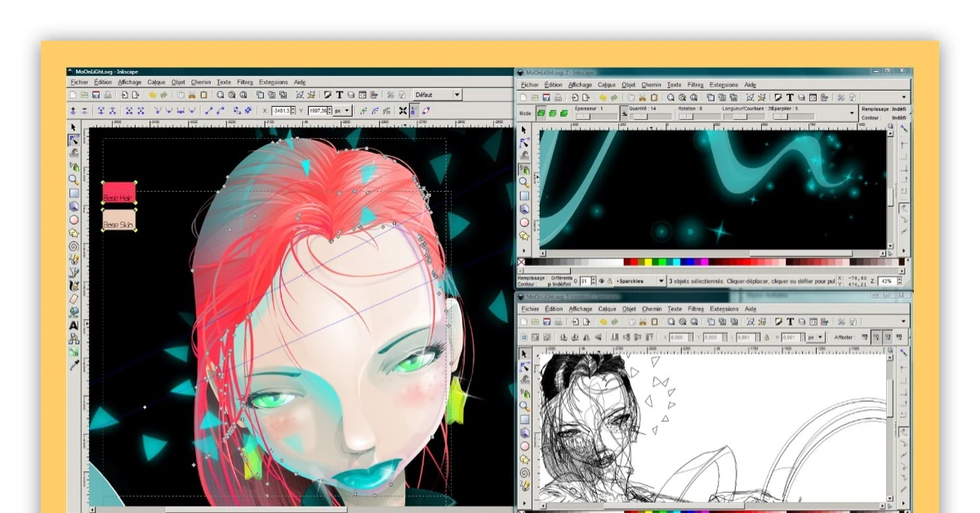Select the Star tool in top-right window
The image size is (980, 513).
[x=524, y=236]
